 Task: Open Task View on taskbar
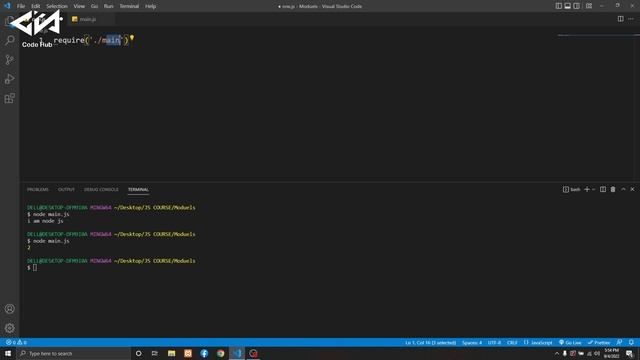(154, 353)
